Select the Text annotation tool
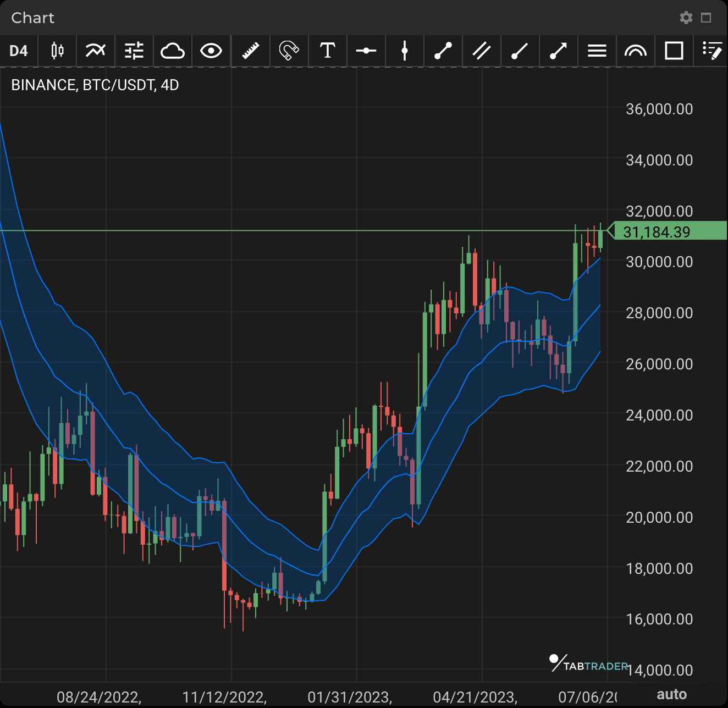Screen dimensions: 728x708 tap(328, 51)
